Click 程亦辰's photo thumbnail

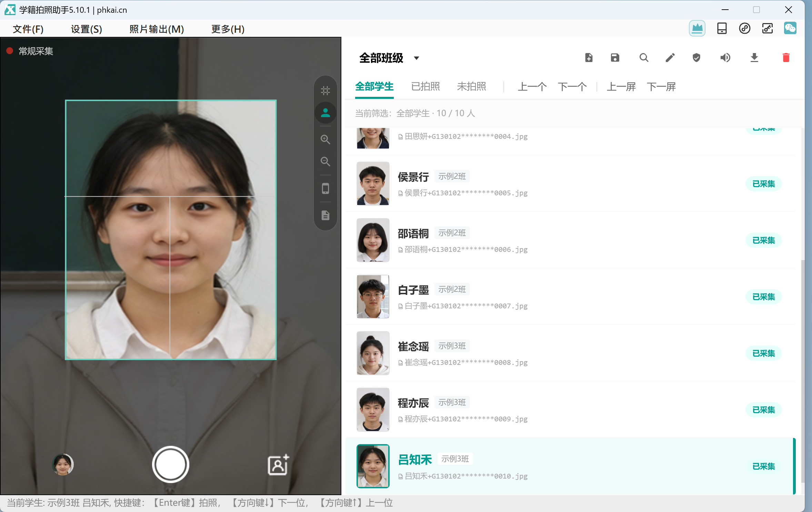coord(373,409)
